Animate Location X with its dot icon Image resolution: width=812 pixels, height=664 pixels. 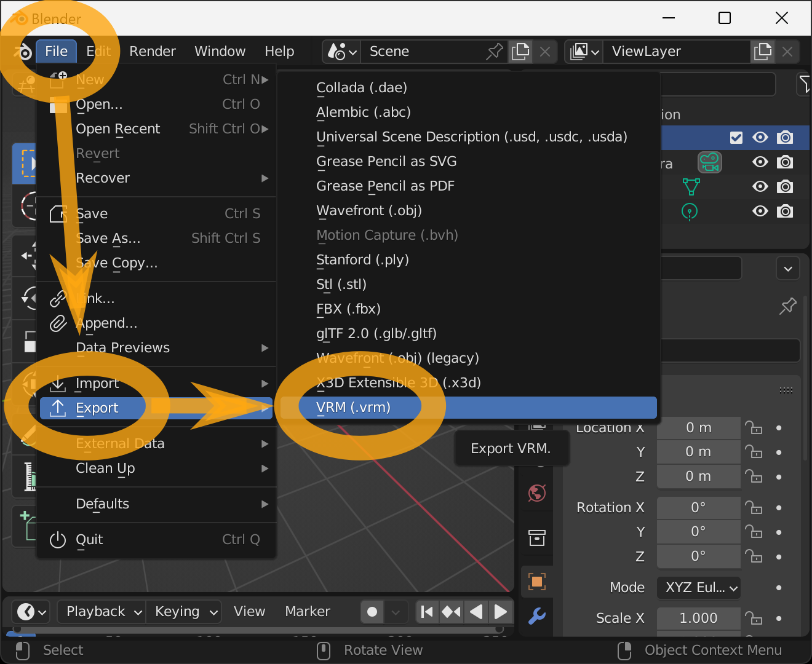point(779,428)
